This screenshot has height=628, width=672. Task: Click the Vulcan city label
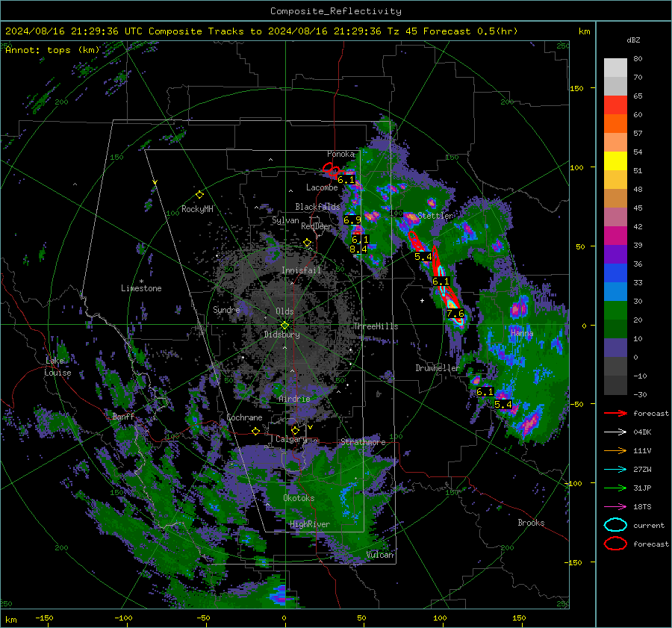pos(380,555)
